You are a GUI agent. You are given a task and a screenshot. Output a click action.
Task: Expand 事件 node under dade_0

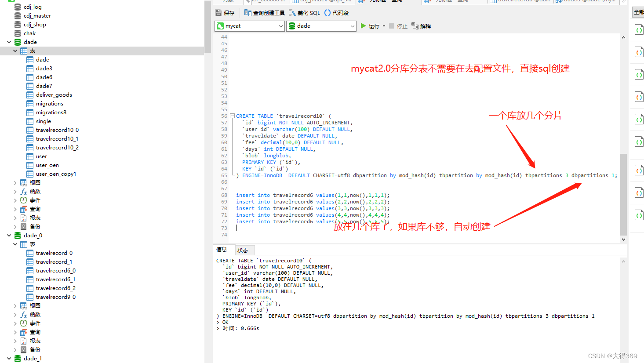pos(15,323)
